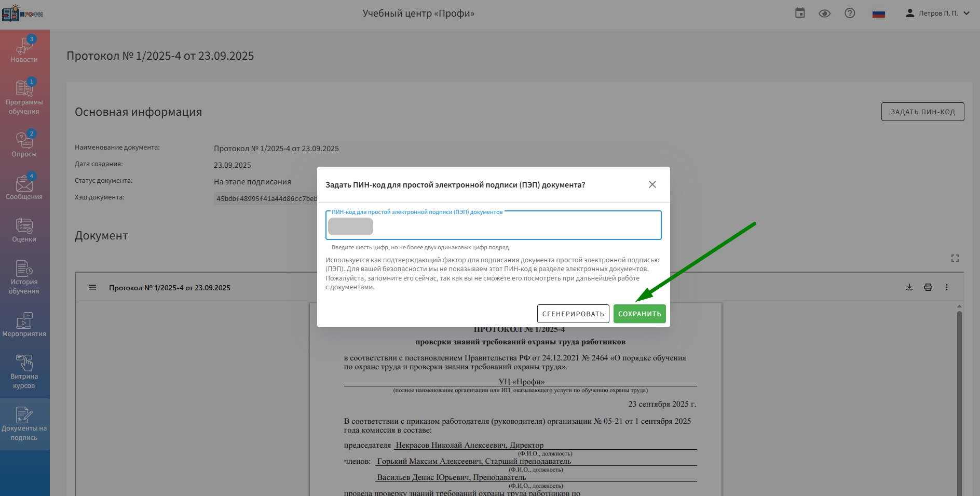The width and height of the screenshot is (980, 496).
Task: Open Новости in the sidebar
Action: tap(24, 50)
